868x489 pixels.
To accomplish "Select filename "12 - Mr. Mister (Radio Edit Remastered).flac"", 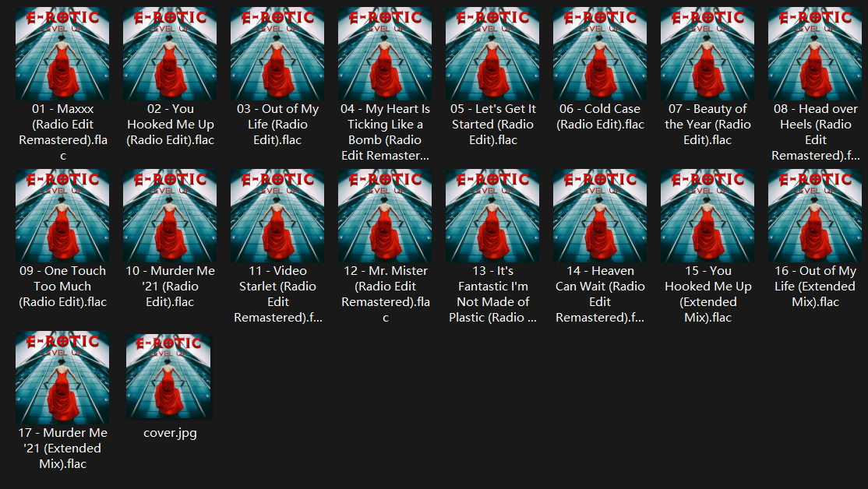I will click(385, 294).
